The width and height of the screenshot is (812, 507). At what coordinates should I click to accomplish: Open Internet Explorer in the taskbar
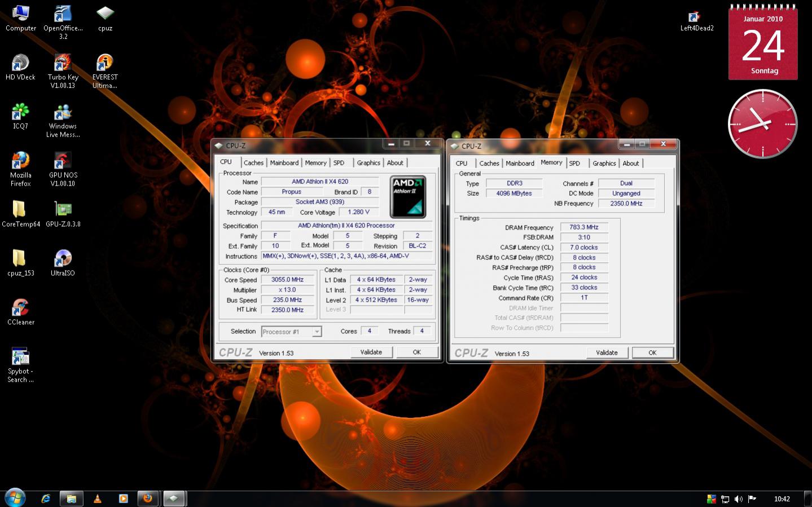pos(46,499)
